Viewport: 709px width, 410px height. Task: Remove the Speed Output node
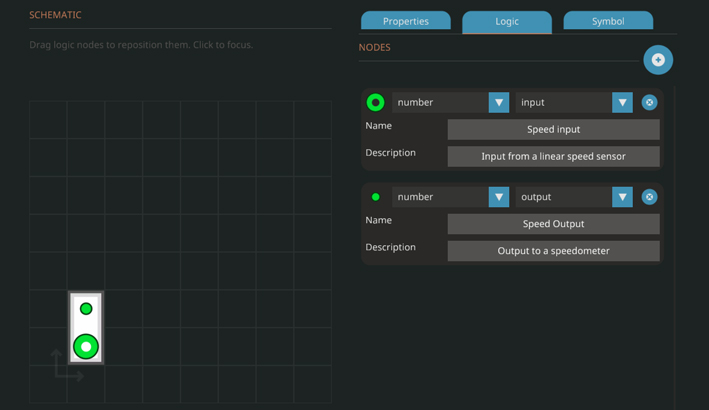(649, 197)
